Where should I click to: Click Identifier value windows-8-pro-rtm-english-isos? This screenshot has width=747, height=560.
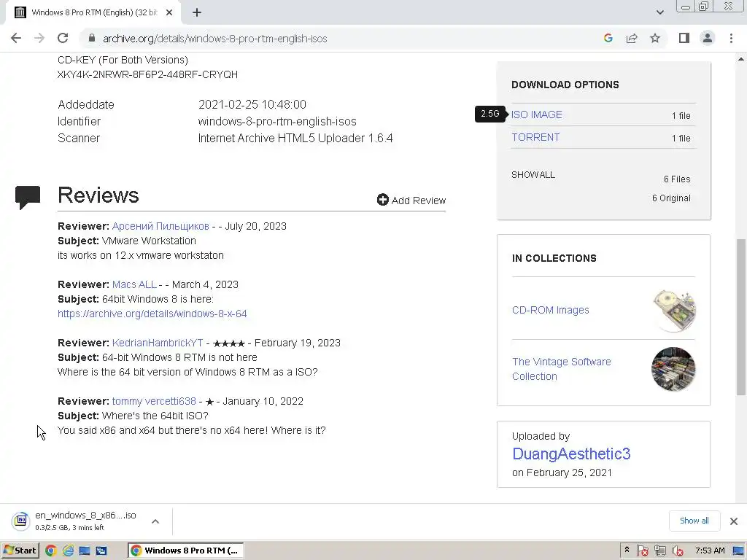277,122
